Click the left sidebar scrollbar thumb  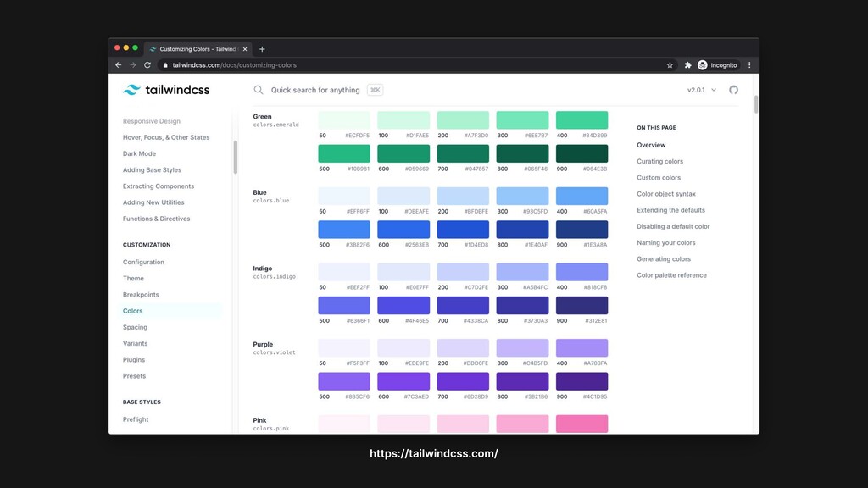[x=236, y=157]
